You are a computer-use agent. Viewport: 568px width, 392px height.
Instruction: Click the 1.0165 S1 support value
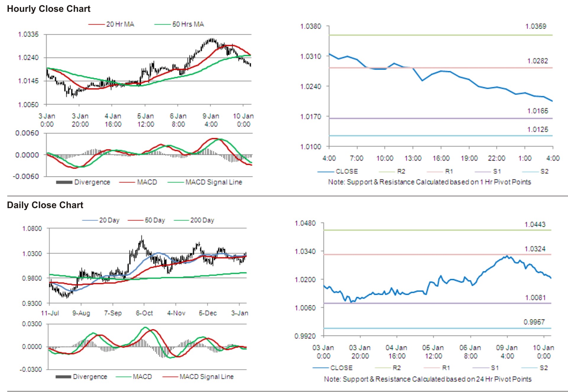pyautogui.click(x=538, y=111)
